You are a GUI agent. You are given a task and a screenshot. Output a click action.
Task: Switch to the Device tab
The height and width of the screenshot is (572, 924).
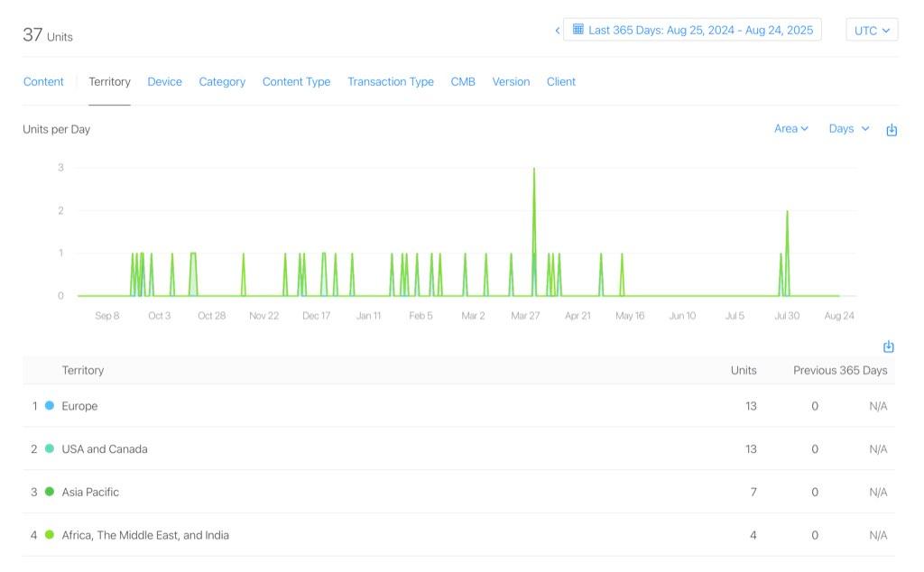click(164, 82)
